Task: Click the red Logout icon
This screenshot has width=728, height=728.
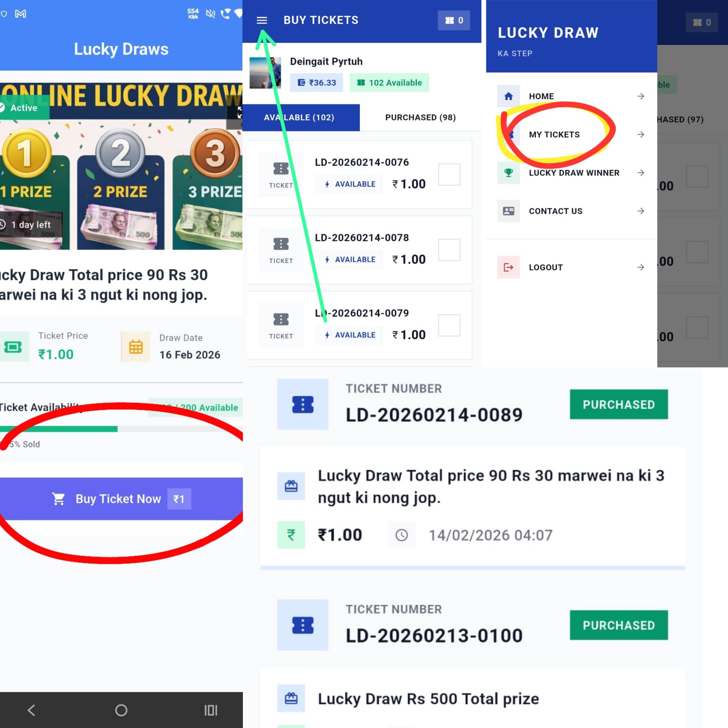Action: click(x=508, y=267)
